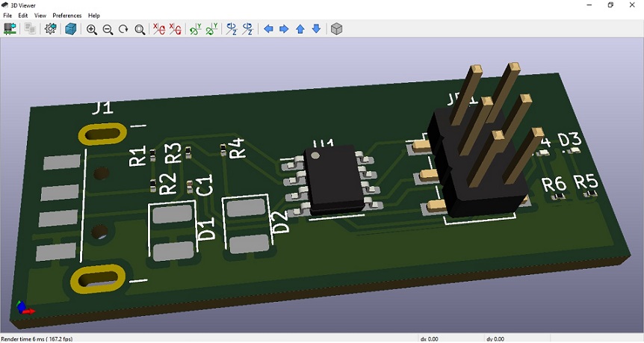Click the R2 silkscreen label

point(167,184)
